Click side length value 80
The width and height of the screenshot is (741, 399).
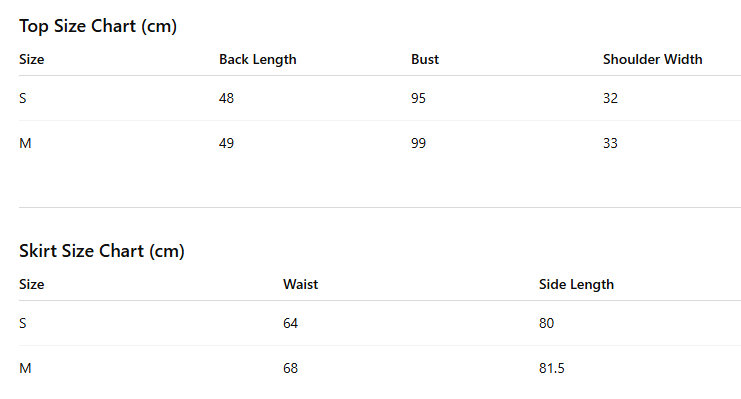546,323
